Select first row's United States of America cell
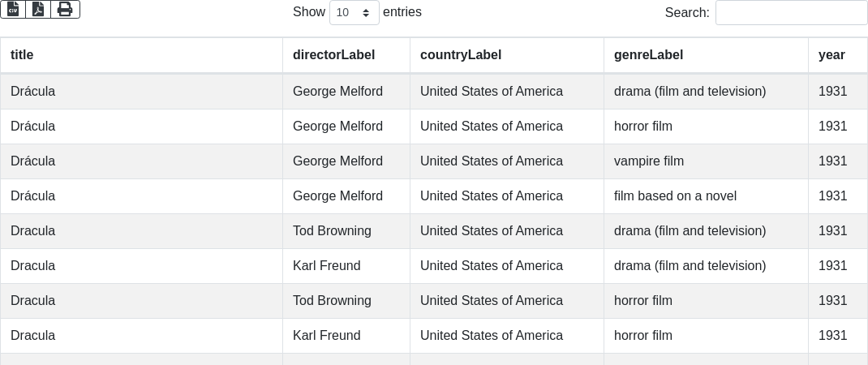This screenshot has height=365, width=868. tap(491, 92)
